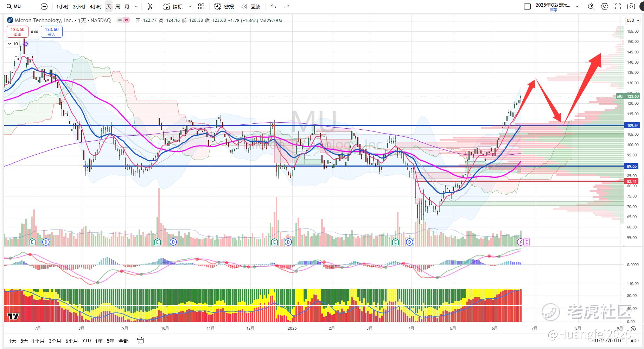This screenshot has height=349, width=644.
Task: Click the 买入 buy button at 123.60
Action: 52,32
